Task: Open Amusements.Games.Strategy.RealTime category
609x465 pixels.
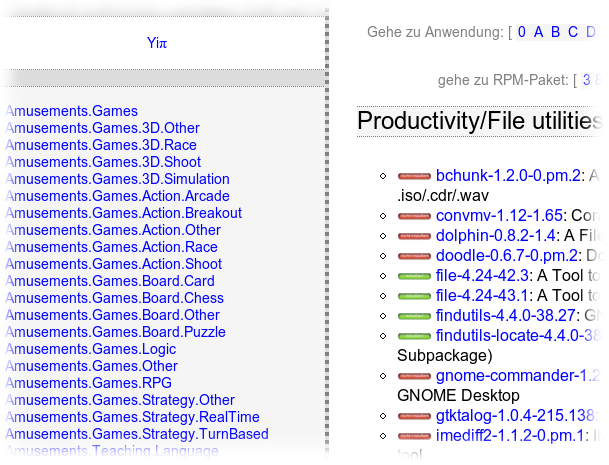Action: click(x=132, y=417)
